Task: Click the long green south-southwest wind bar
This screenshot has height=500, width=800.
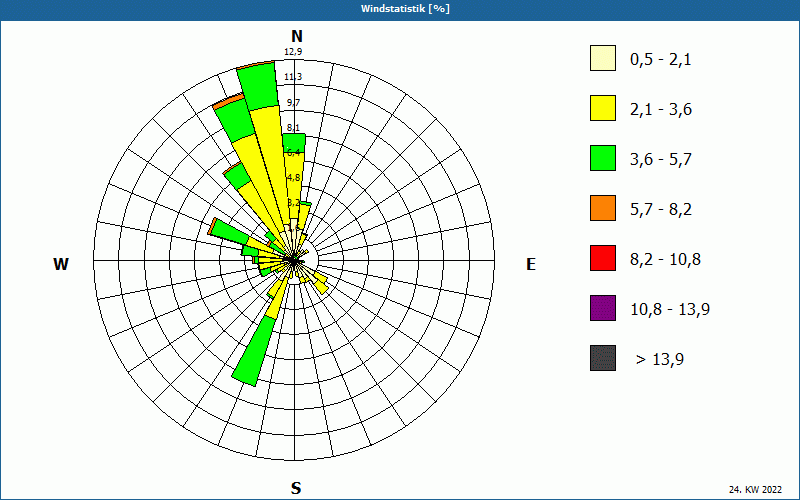Action: tap(254, 351)
